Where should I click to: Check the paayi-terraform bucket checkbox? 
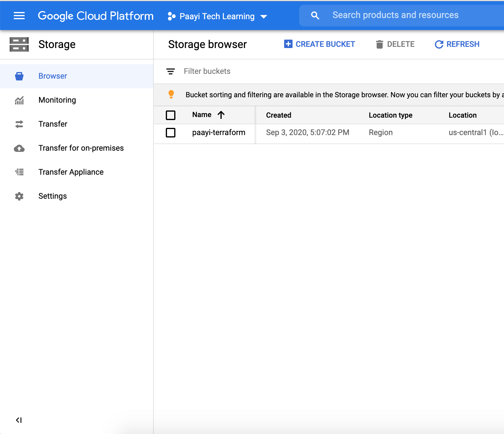pyautogui.click(x=171, y=133)
